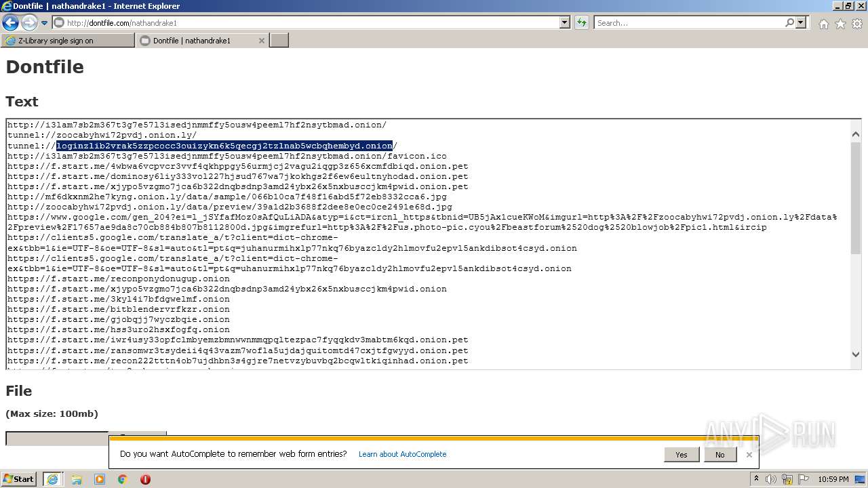Viewport: 868px width, 488px height.
Task: Click into the Search box
Action: [x=688, y=23]
